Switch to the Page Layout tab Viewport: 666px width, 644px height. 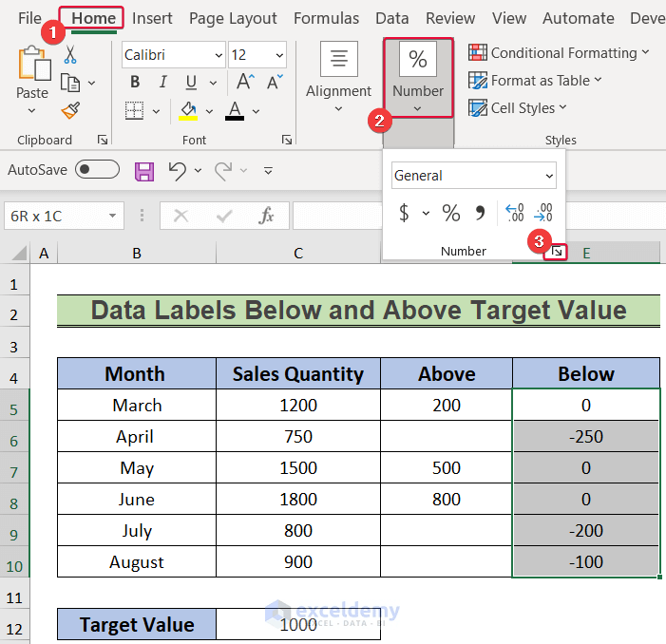click(x=233, y=18)
